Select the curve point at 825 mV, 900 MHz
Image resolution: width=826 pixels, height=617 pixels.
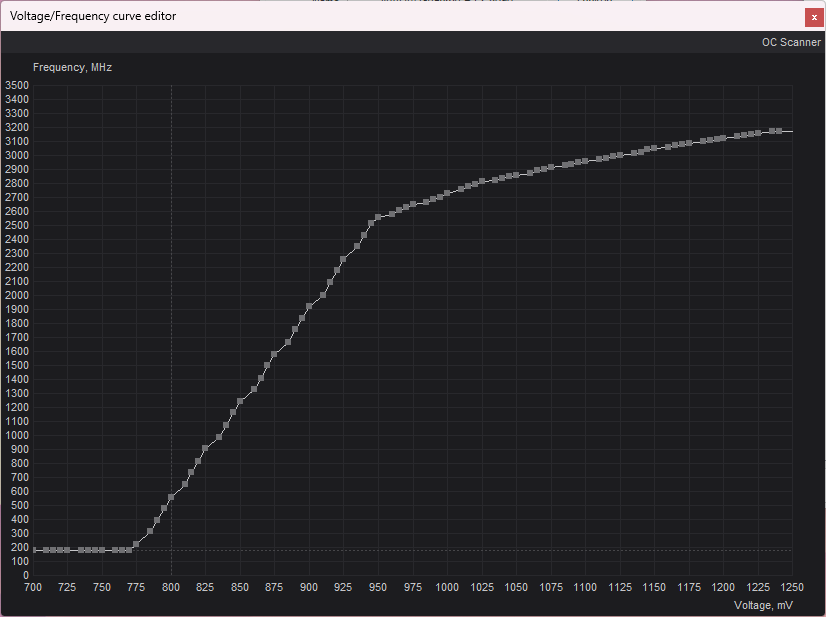205,449
